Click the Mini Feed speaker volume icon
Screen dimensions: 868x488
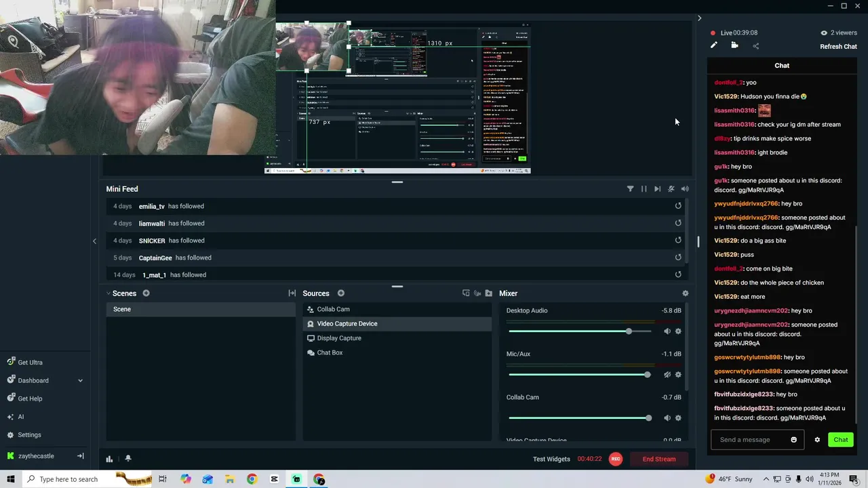tap(685, 189)
